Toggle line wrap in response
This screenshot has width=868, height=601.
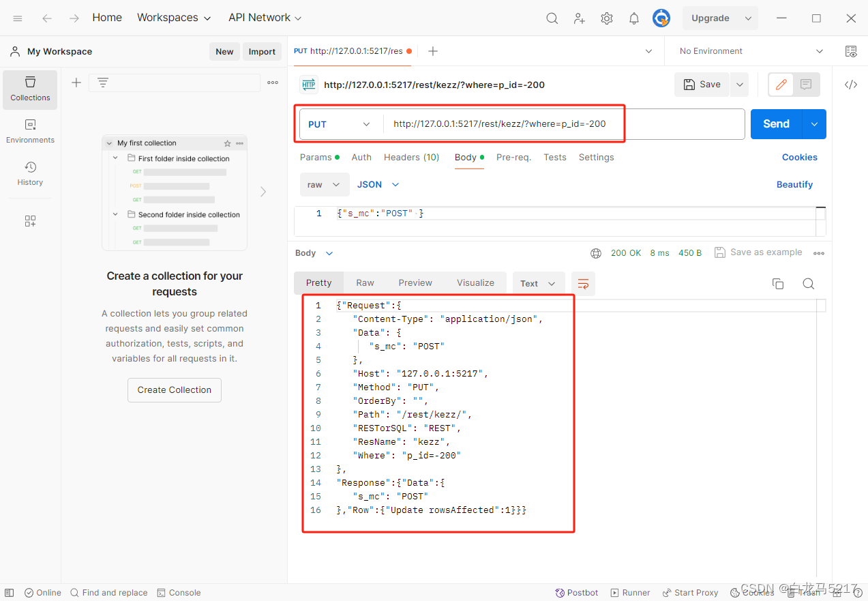pyautogui.click(x=583, y=284)
